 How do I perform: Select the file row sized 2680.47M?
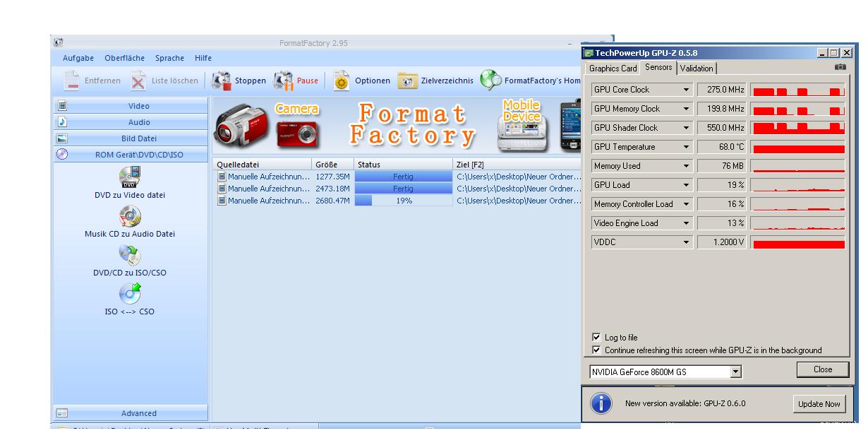click(397, 201)
